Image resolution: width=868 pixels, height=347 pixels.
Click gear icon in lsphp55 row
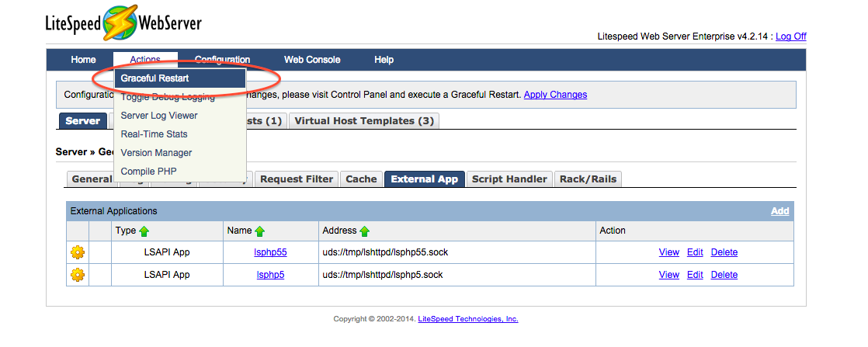(x=78, y=252)
